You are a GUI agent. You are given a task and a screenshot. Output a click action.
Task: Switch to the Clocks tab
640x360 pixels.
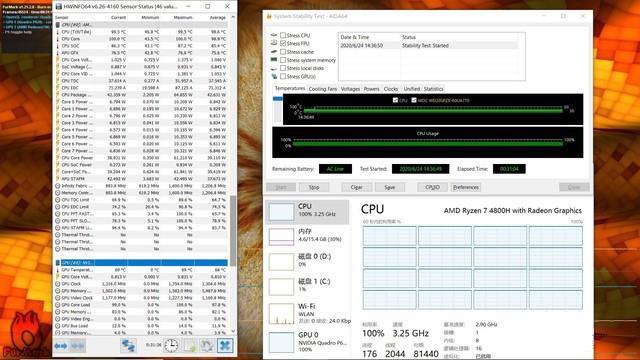click(x=391, y=89)
